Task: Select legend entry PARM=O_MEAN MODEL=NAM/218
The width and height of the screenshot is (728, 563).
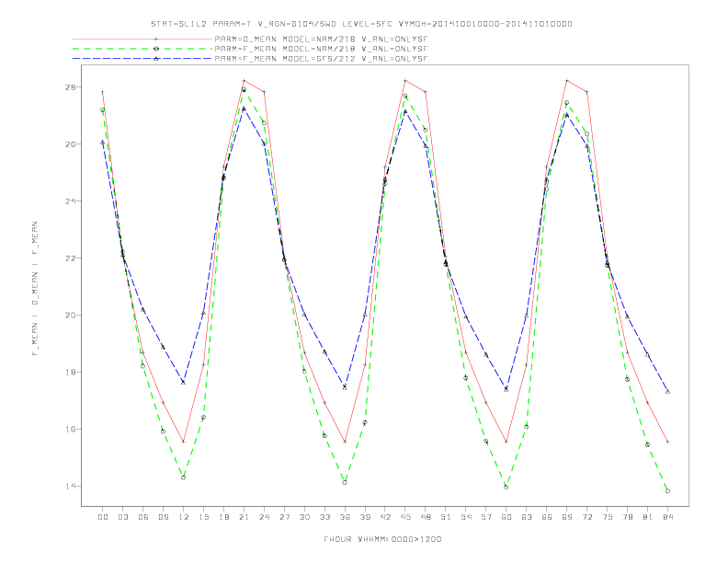Action: click(321, 39)
